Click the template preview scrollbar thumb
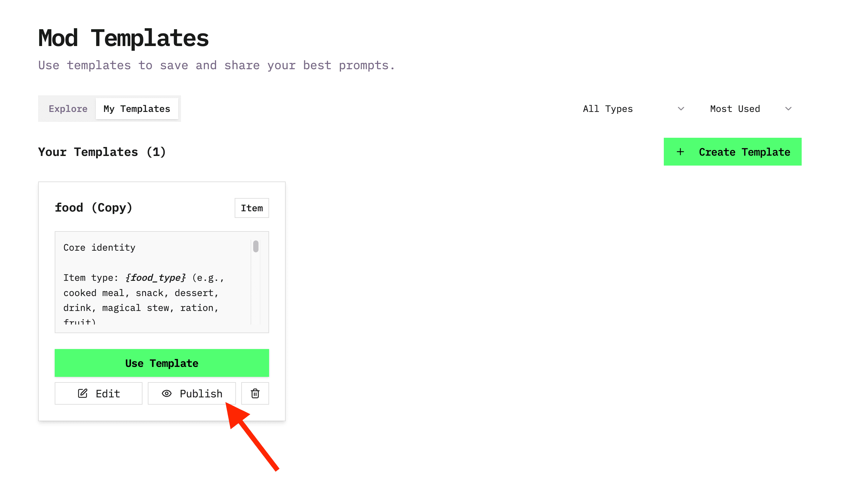The height and width of the screenshot is (504, 859). [256, 247]
